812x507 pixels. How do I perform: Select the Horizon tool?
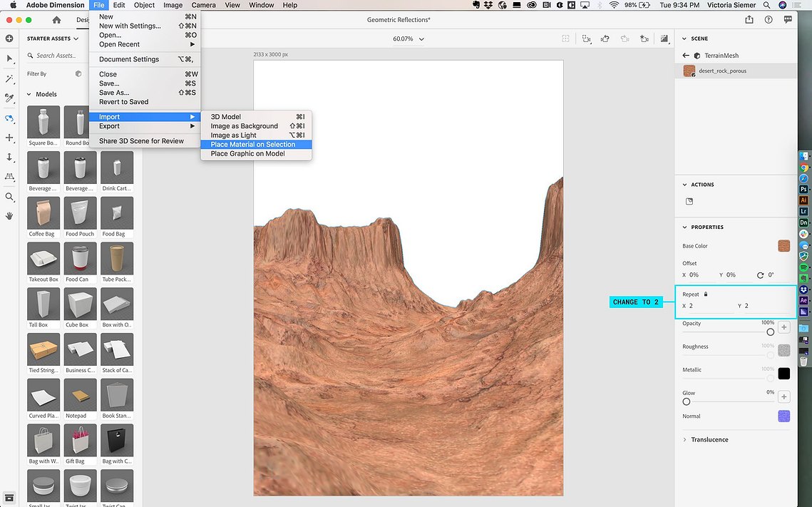[x=9, y=177]
